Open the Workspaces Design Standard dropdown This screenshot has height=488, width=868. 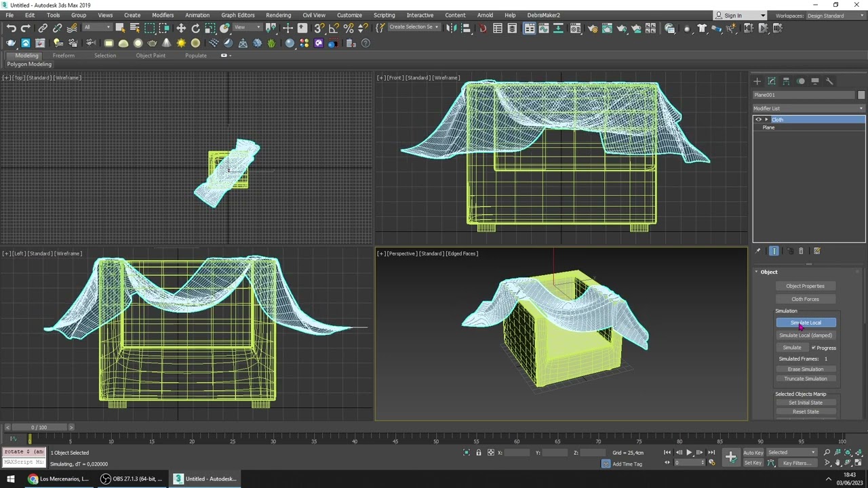point(835,16)
